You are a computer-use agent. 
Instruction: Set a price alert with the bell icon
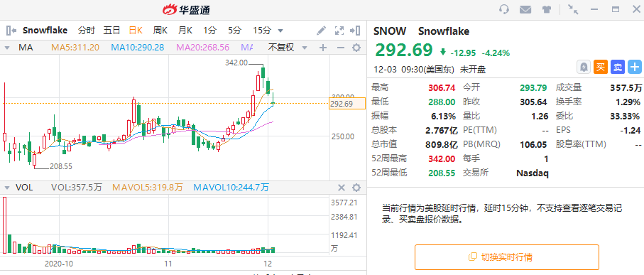click(583, 67)
